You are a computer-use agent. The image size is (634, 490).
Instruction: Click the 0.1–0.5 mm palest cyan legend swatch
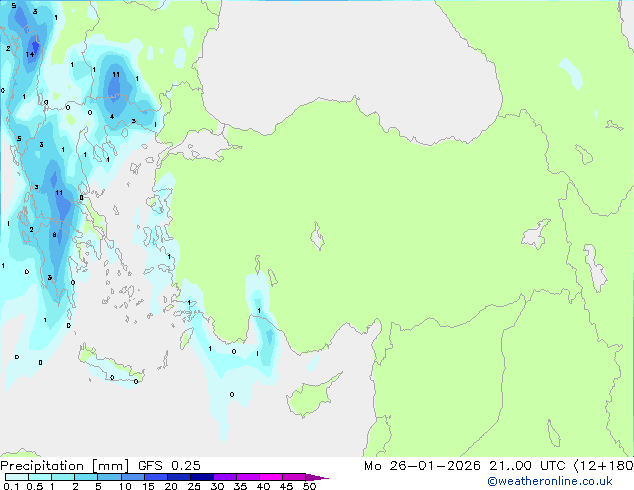(x=17, y=477)
